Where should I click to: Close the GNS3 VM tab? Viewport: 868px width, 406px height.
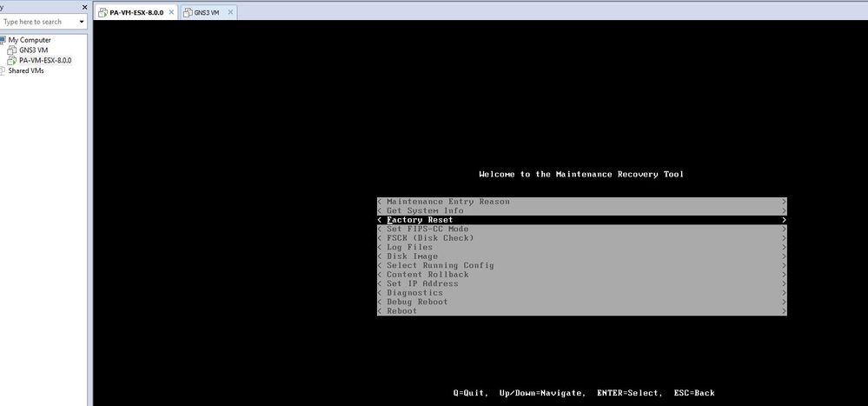click(230, 12)
